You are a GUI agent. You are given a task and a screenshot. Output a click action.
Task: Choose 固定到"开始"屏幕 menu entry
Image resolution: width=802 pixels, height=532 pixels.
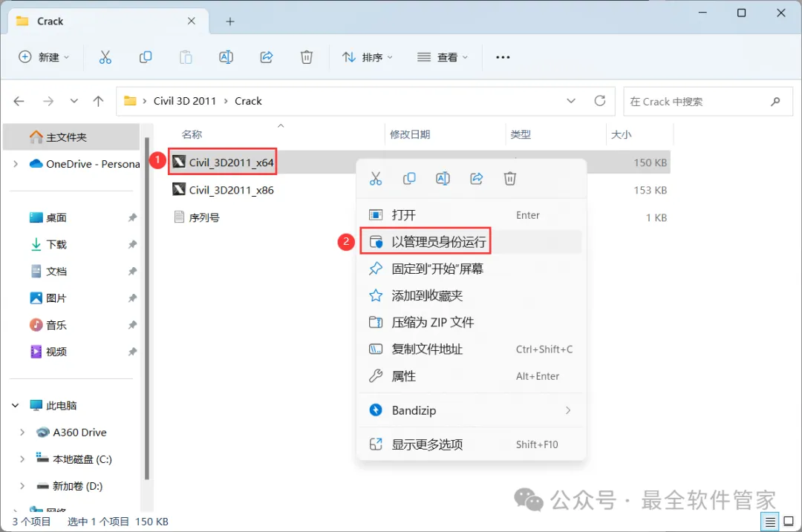click(471, 269)
